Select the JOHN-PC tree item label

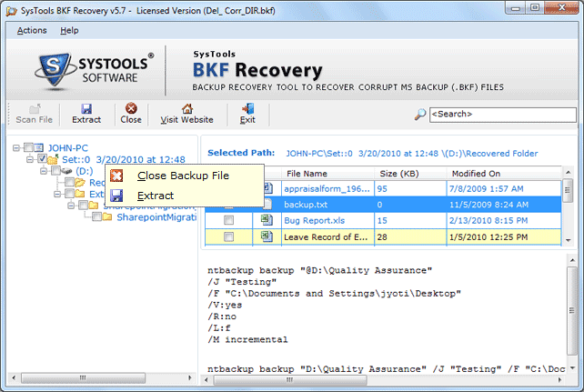(x=68, y=148)
